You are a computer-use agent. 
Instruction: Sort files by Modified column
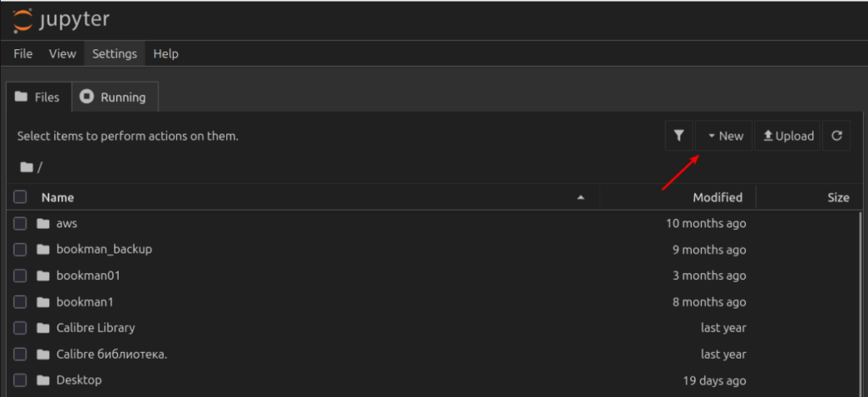click(717, 198)
